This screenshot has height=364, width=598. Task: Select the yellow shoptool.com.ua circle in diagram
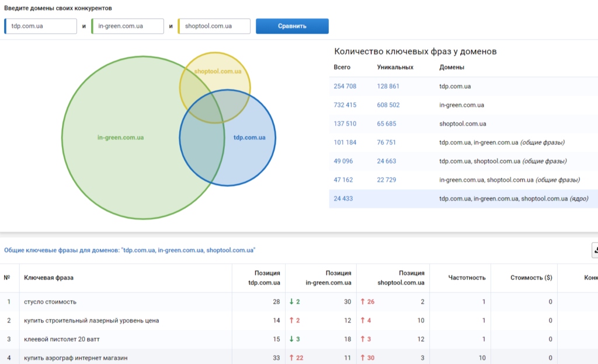[217, 71]
